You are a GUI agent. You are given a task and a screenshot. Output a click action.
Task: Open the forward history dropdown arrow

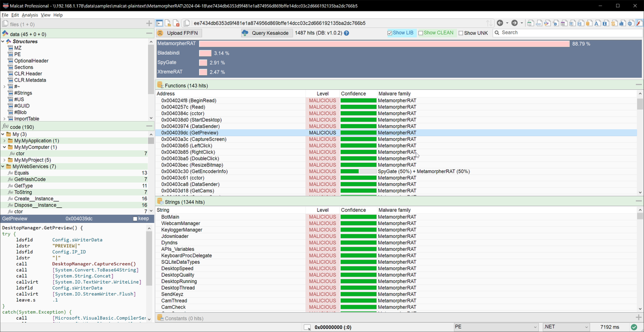pyautogui.click(x=521, y=23)
